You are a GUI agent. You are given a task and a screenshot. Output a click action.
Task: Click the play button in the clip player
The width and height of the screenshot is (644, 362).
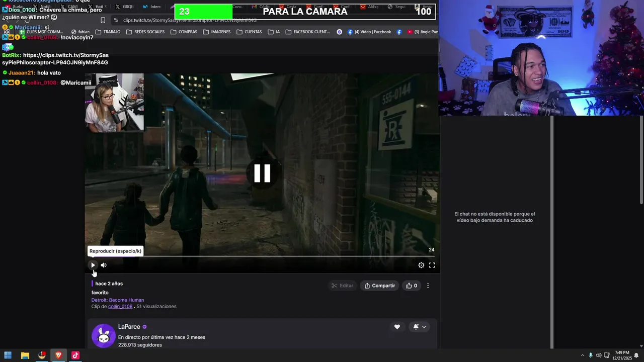tap(93, 265)
